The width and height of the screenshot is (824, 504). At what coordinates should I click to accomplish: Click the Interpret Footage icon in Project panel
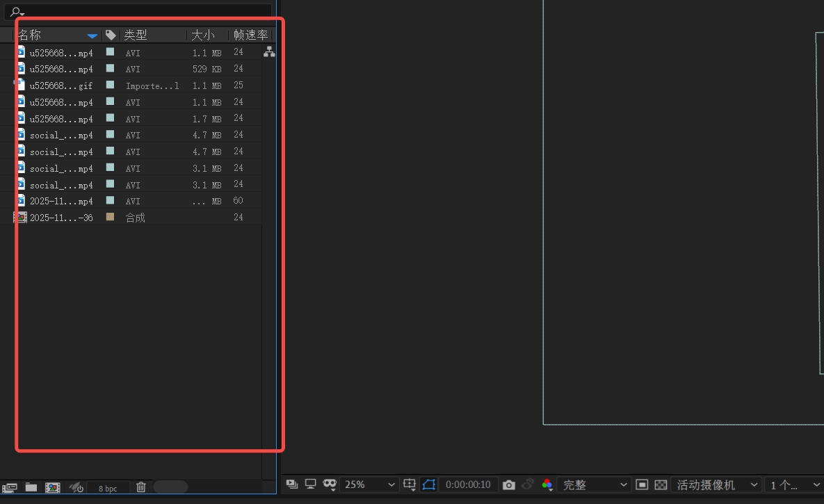coord(10,487)
